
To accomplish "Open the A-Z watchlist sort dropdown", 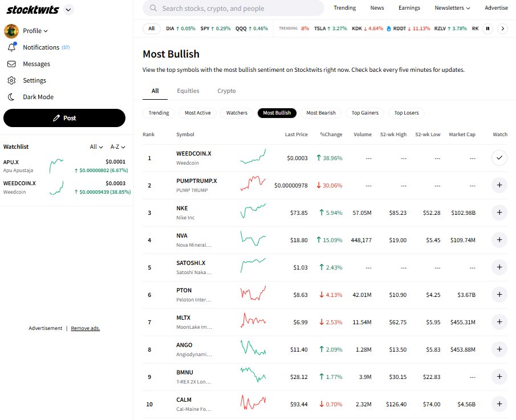I will 117,146.
